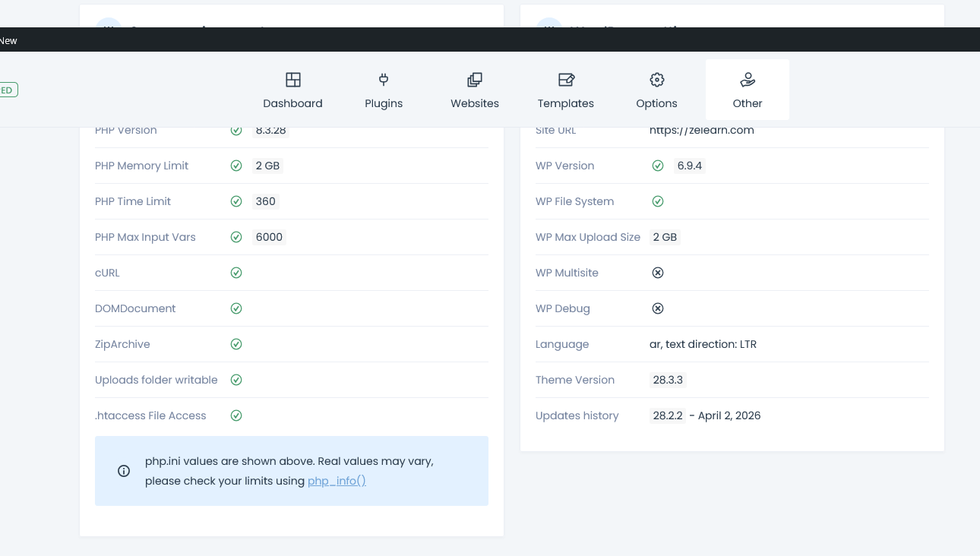980x556 pixels.
Task: Click the WP File System check icon
Action: pos(658,201)
